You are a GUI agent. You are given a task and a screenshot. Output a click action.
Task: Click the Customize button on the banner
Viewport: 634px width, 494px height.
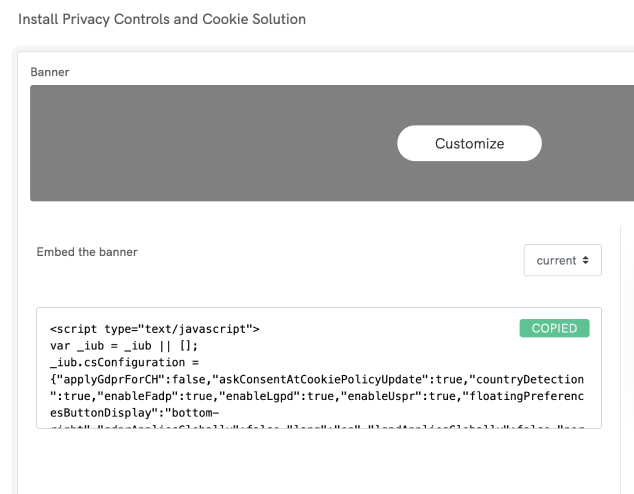(x=469, y=143)
